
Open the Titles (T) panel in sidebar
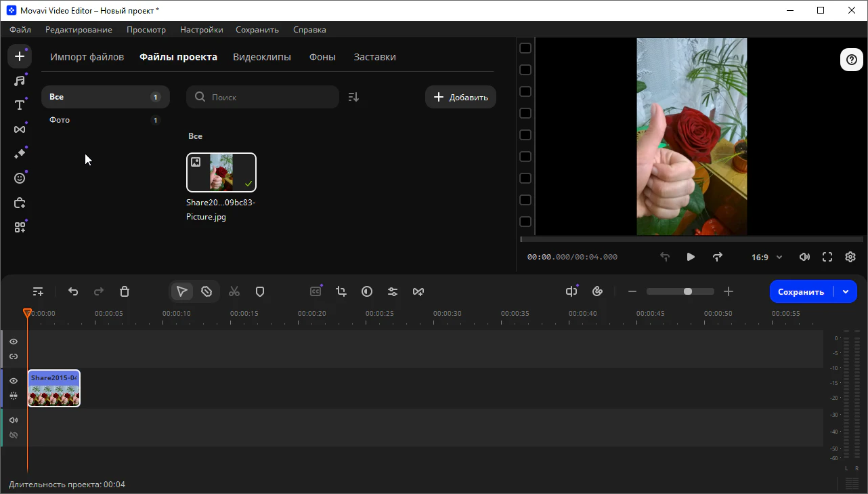(x=20, y=105)
